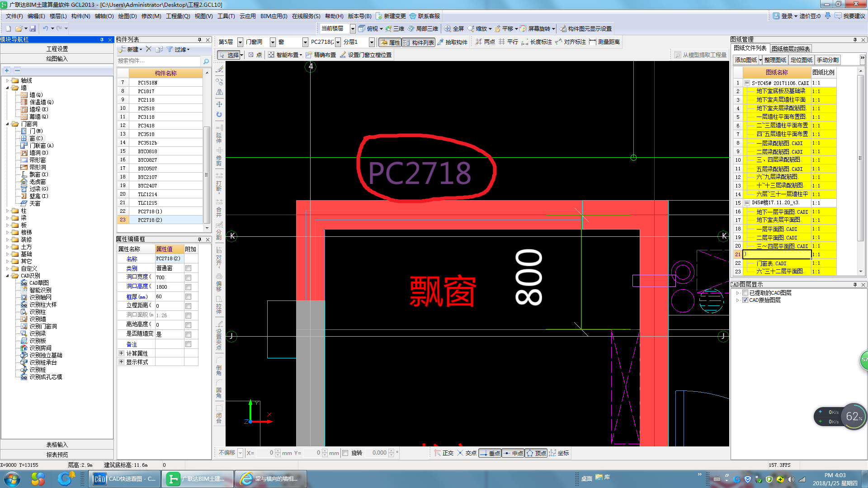Open the 工程量(Q) menu
Viewport: 868px width, 488px height.
click(x=178, y=16)
